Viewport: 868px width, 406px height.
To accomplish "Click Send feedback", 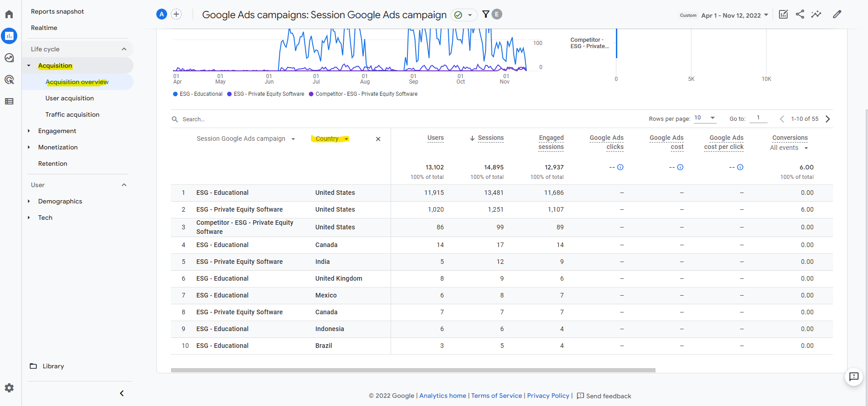I will (x=604, y=396).
